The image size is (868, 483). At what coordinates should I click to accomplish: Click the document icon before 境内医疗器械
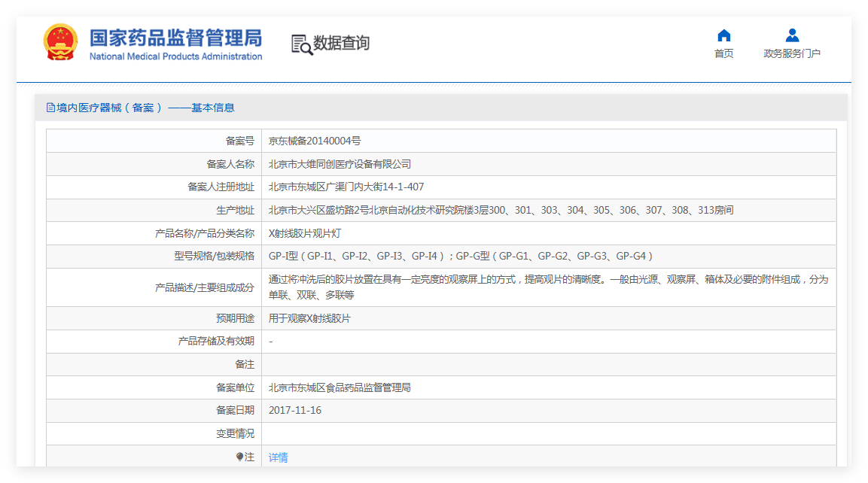tap(50, 108)
